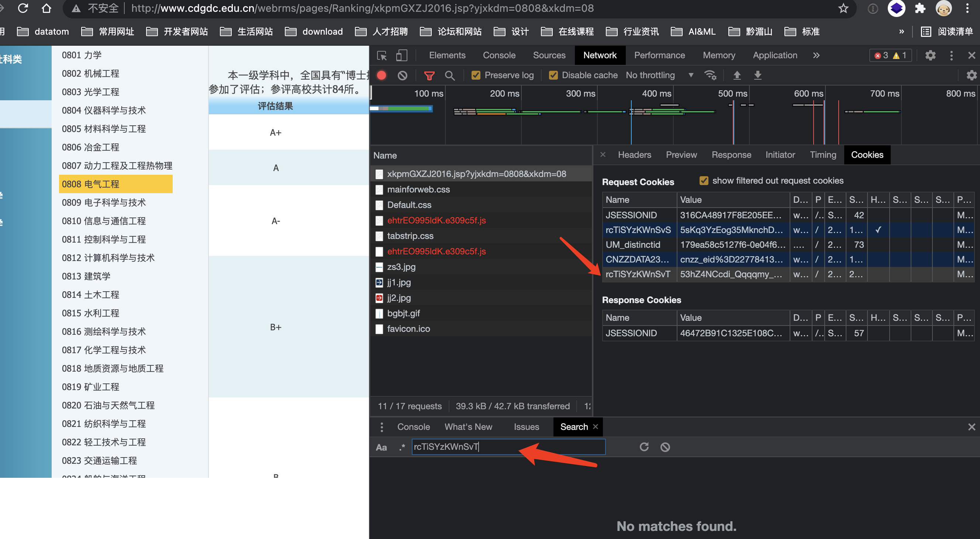Reload the page with browser refresh icon
980x539 pixels.
23,8
